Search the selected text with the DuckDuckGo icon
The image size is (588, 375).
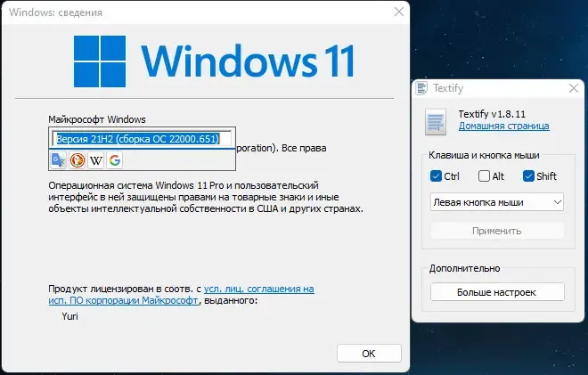pos(78,160)
